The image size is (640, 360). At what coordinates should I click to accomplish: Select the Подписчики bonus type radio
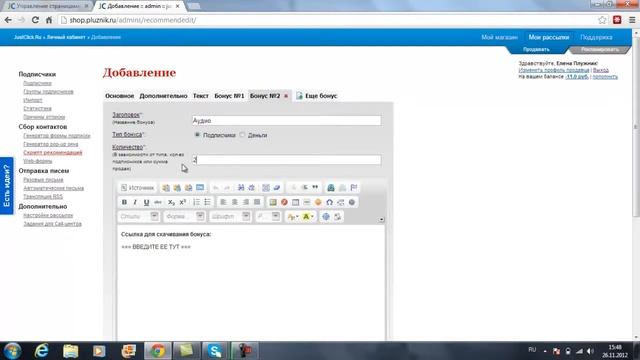[x=198, y=135]
